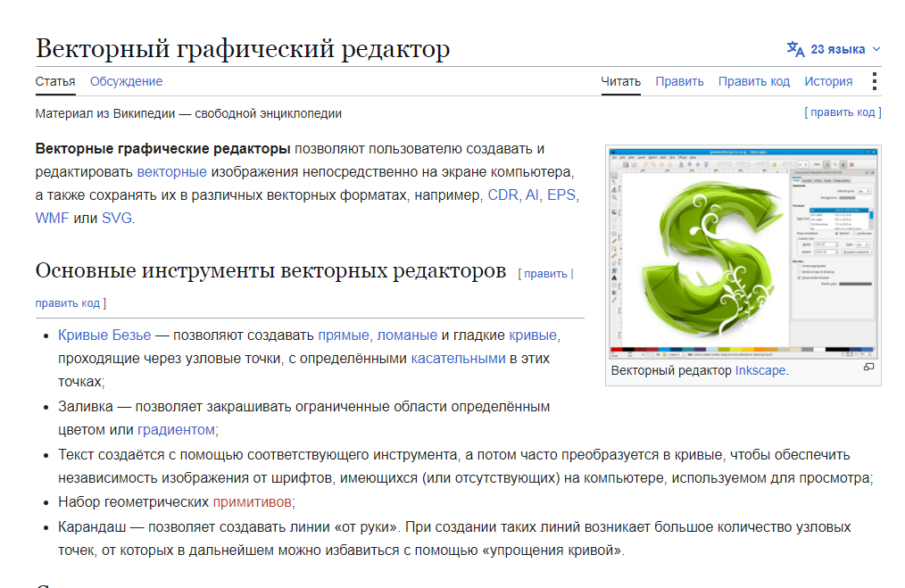Image resolution: width=905 pixels, height=588 pixels.
Task: Enlarge the Inkscape thumbnail via the expand icon
Action: [868, 367]
